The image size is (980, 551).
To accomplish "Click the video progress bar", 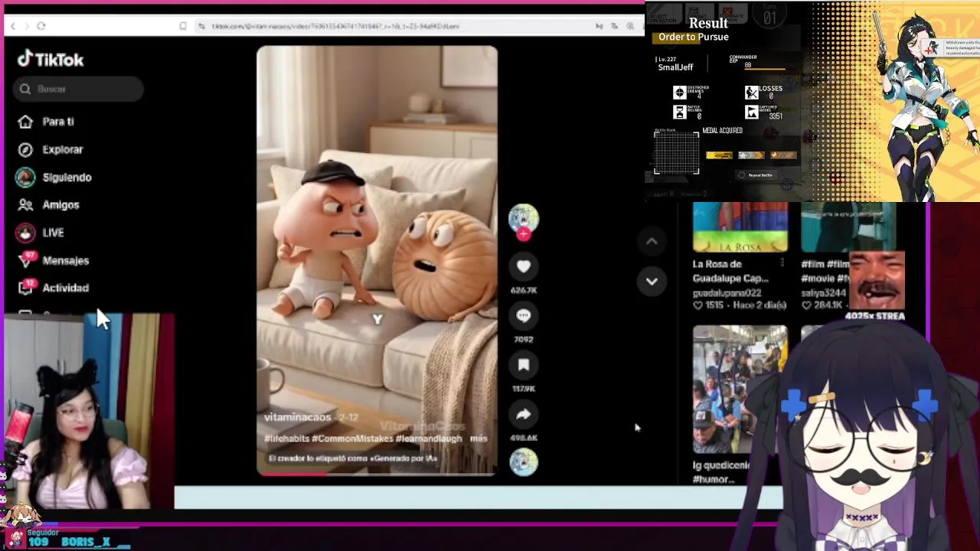I will [377, 474].
